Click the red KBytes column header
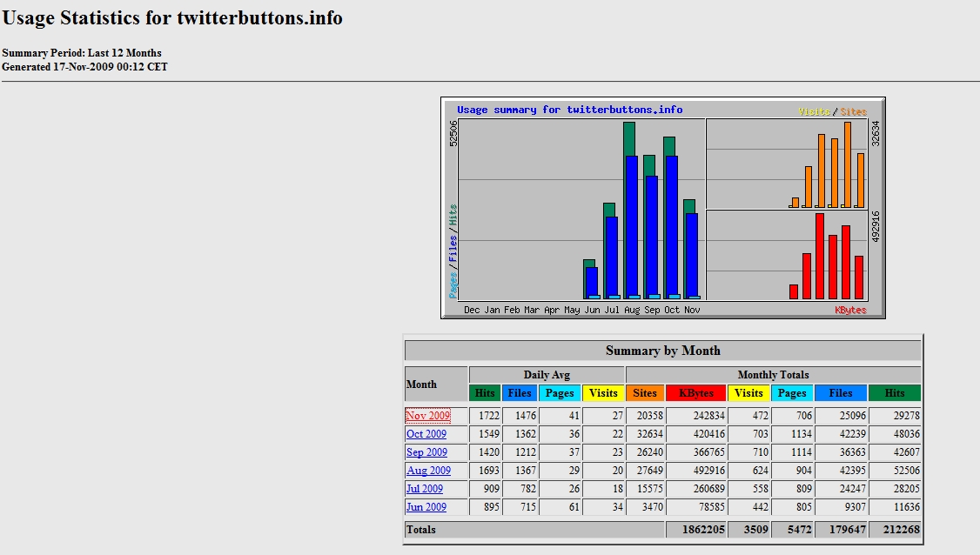 tap(695, 393)
